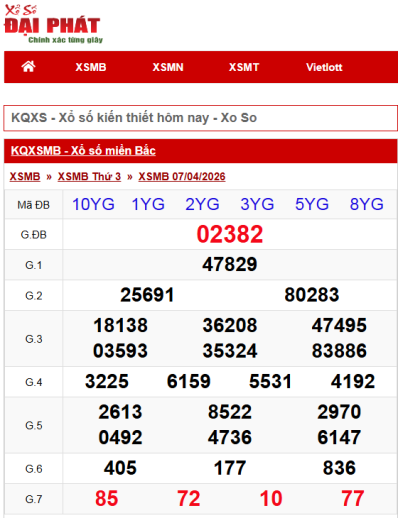Click the G.7 row label

coord(34,499)
